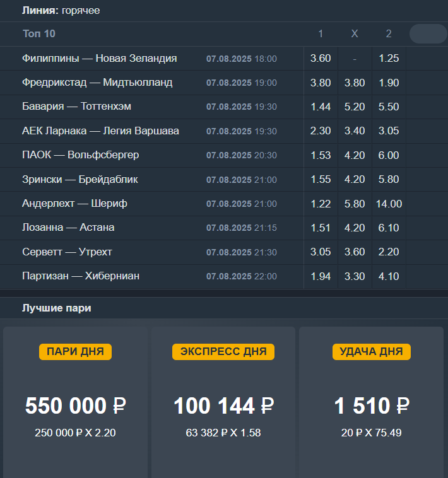Viewport: 448px width, 478px height.
Task: Select 1.51 odds on Лозанна win
Action: [321, 228]
